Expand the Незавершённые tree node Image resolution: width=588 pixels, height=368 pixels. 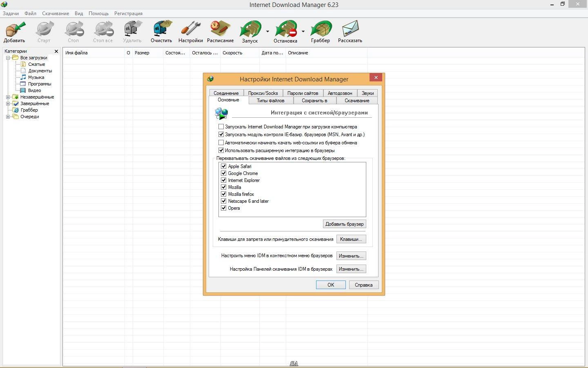click(8, 97)
